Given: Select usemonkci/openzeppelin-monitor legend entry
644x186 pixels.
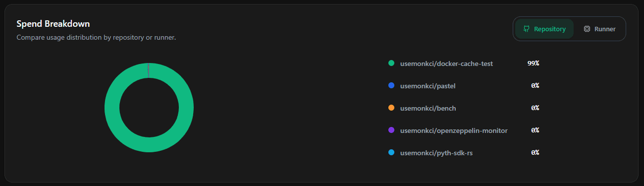Looking at the screenshot, I should (x=454, y=130).
